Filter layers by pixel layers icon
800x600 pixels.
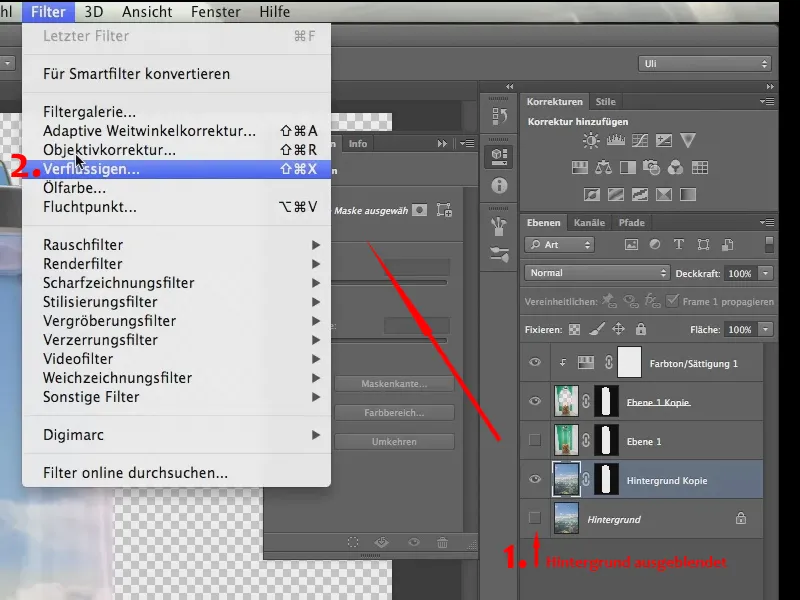tap(631, 245)
